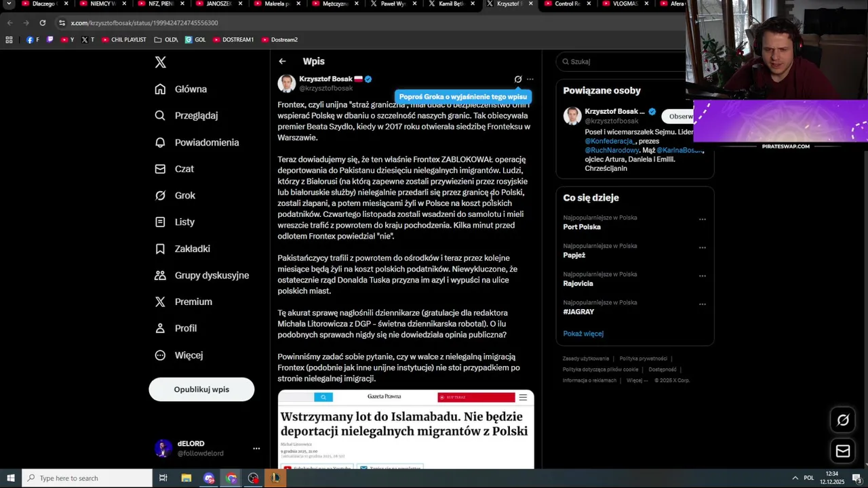Click the browser address bar URL
Image resolution: width=868 pixels, height=488 pixels.
[144, 23]
